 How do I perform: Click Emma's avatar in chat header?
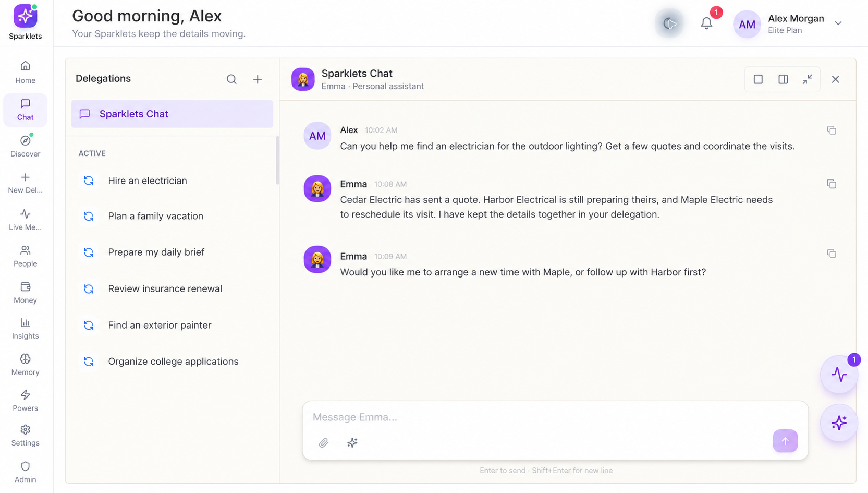(x=303, y=79)
